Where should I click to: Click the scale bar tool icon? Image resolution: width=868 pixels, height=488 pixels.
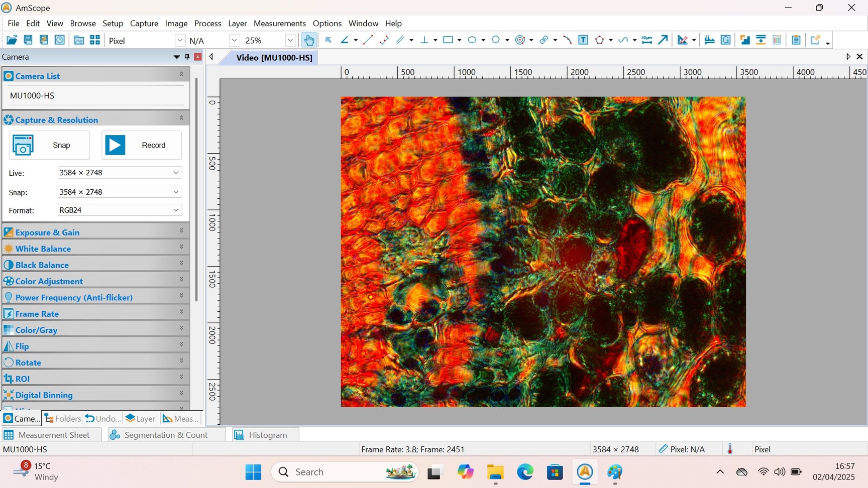(x=647, y=40)
